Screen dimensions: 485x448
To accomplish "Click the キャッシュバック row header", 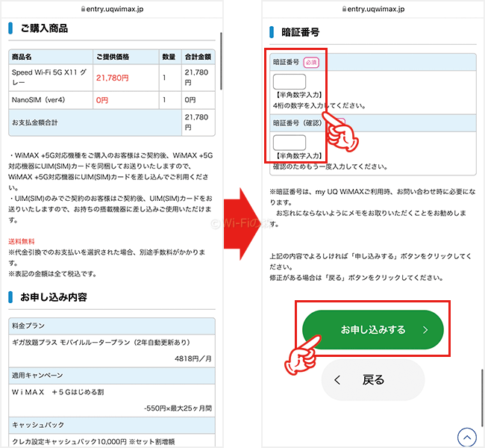I will (x=112, y=425).
